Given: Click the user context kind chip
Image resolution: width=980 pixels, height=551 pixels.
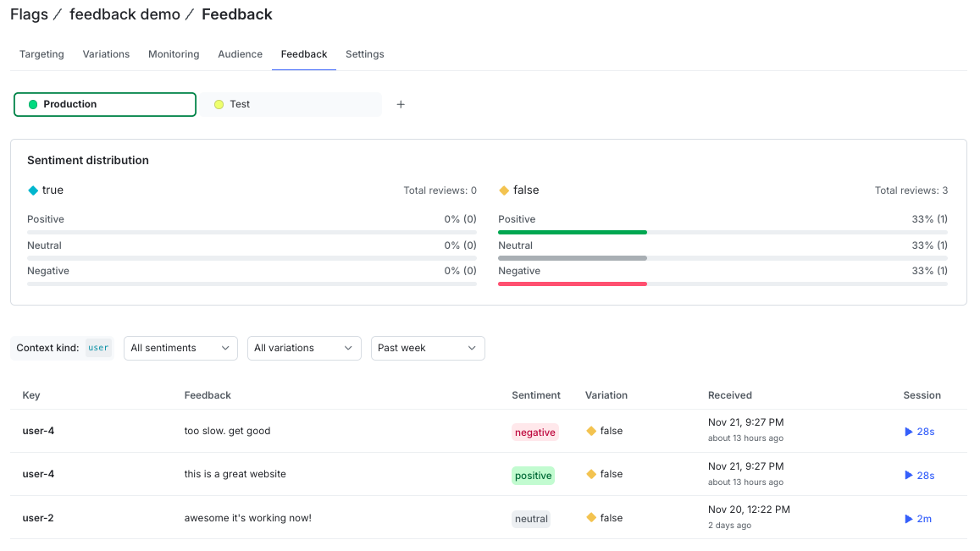Looking at the screenshot, I should coord(98,347).
